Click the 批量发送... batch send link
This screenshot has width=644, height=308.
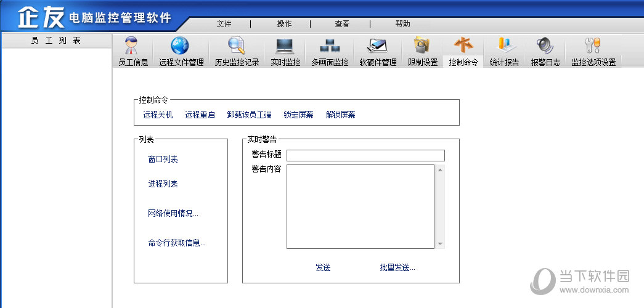[397, 267]
